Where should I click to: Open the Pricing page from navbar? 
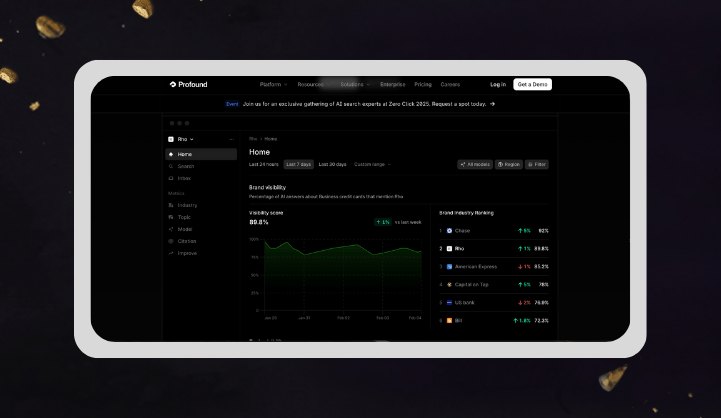pyautogui.click(x=423, y=84)
